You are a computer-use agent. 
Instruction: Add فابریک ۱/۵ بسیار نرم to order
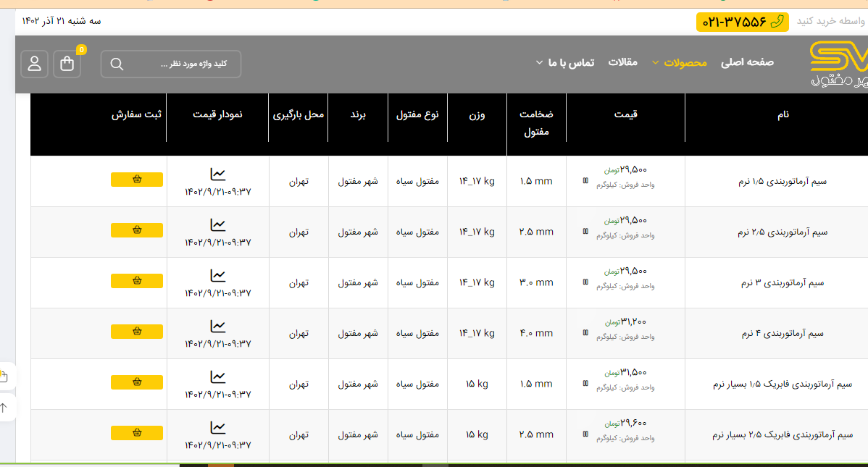click(137, 382)
